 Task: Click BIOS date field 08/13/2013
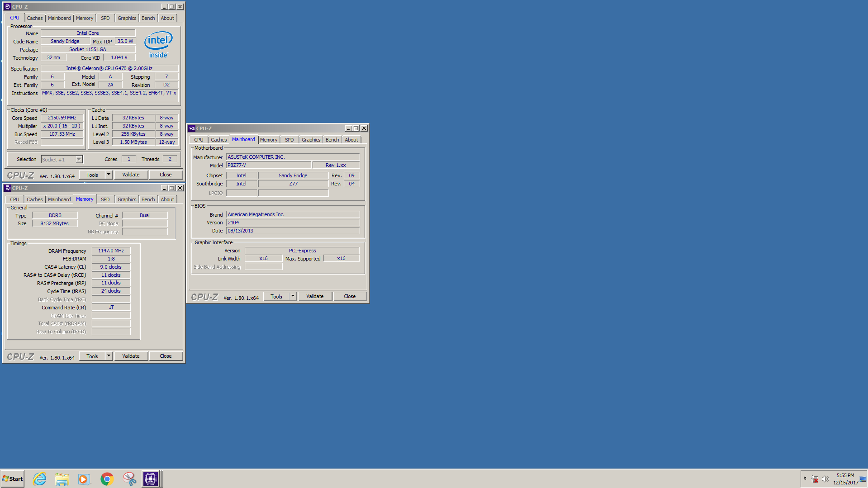293,231
